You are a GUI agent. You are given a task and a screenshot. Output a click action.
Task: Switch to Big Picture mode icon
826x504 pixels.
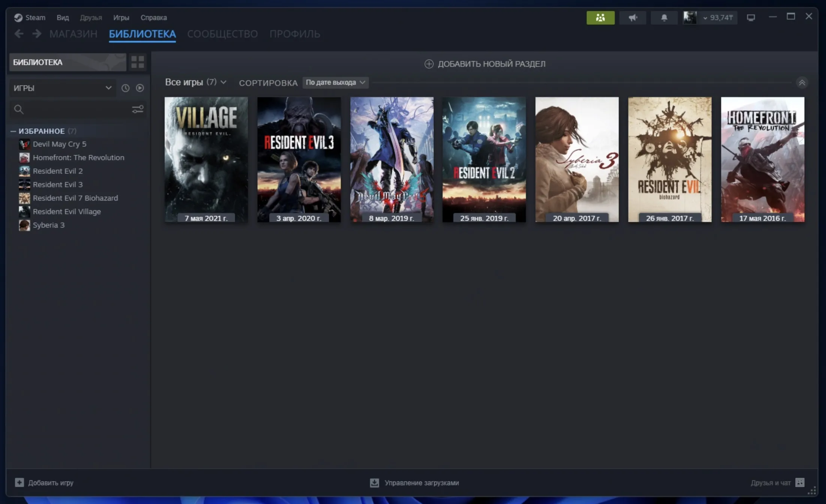pyautogui.click(x=751, y=18)
